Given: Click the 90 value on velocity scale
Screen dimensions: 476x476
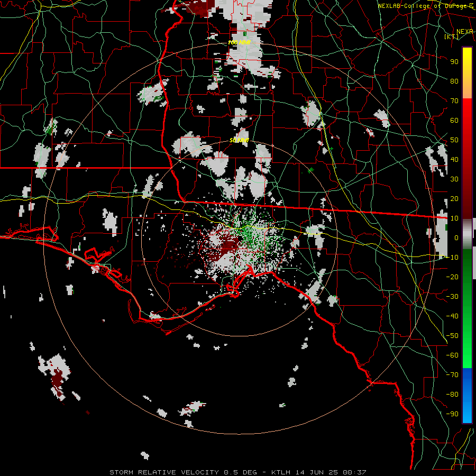Looking at the screenshot, I should [454, 62].
